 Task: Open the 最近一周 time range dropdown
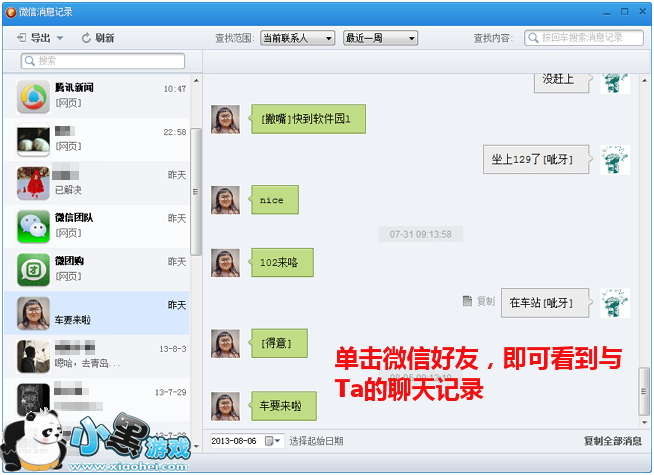(x=380, y=38)
